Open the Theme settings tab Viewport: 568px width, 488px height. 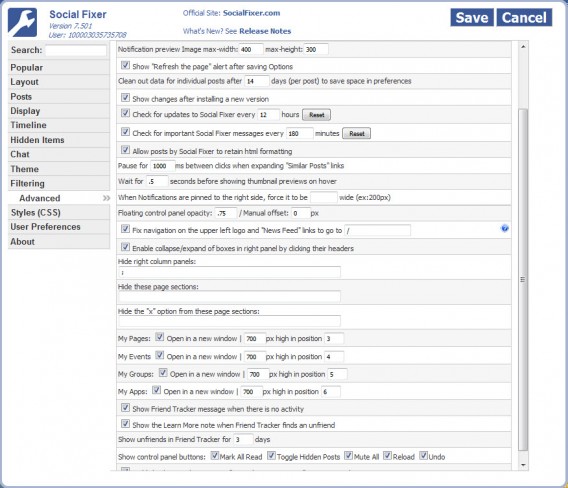[x=59, y=169]
